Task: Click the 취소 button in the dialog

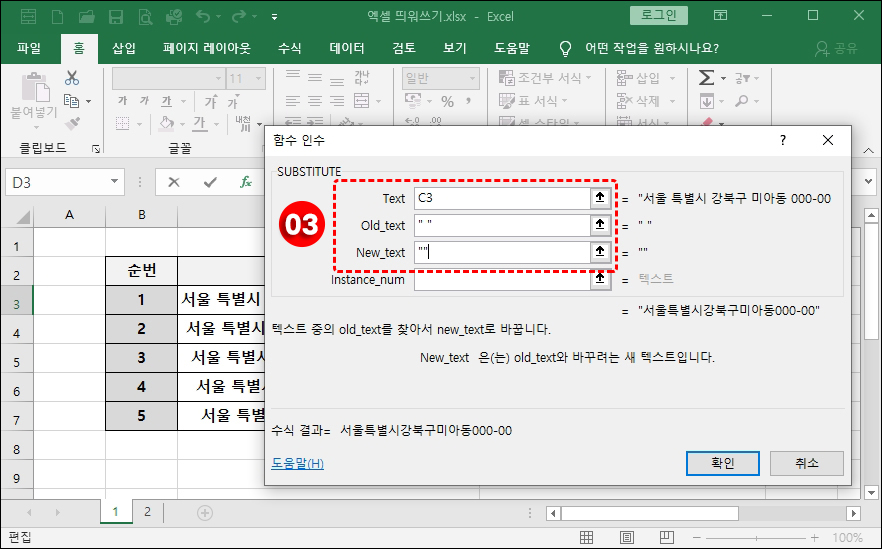Action: pyautogui.click(x=806, y=463)
